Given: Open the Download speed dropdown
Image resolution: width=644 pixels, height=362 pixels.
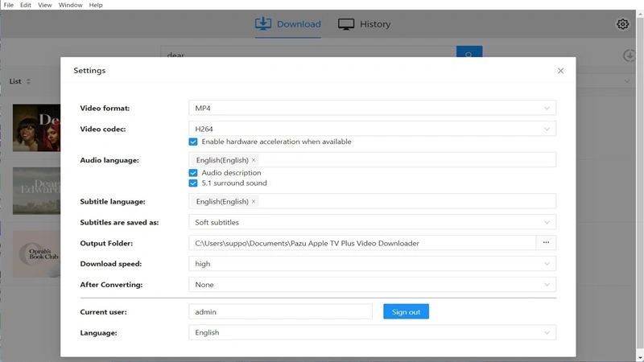Looking at the screenshot, I should 372,264.
